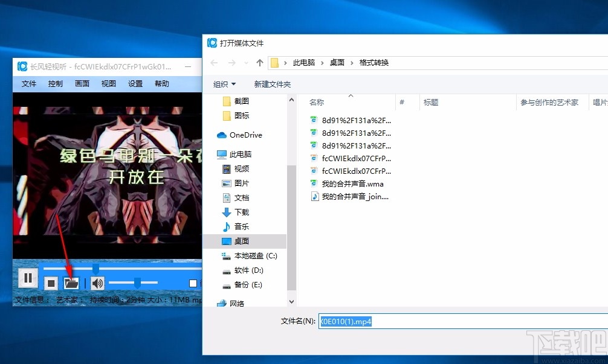Go back using the navigation arrow
Viewport: 608px width, 364px height.
213,62
